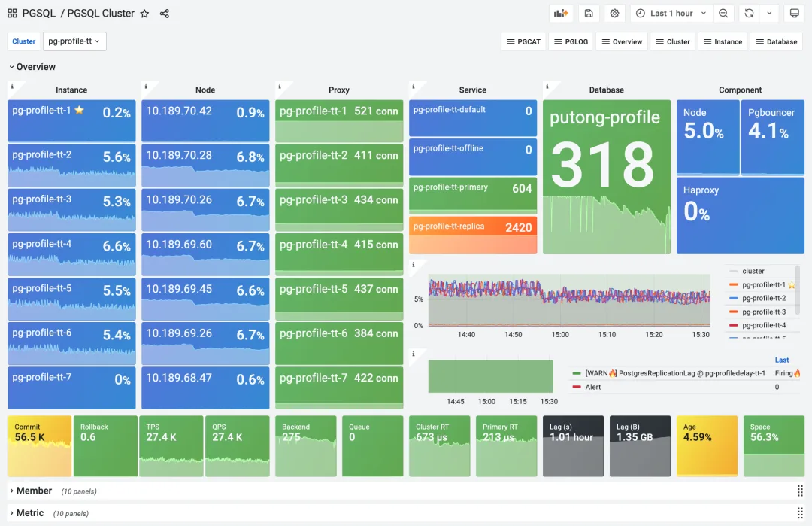Expand the Member row

tap(34, 491)
